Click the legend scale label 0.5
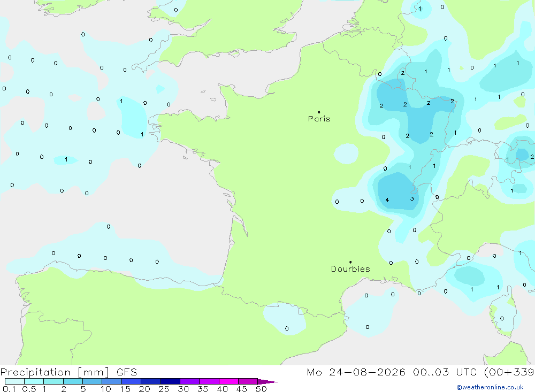The width and height of the screenshot is (535, 392). pos(29,389)
